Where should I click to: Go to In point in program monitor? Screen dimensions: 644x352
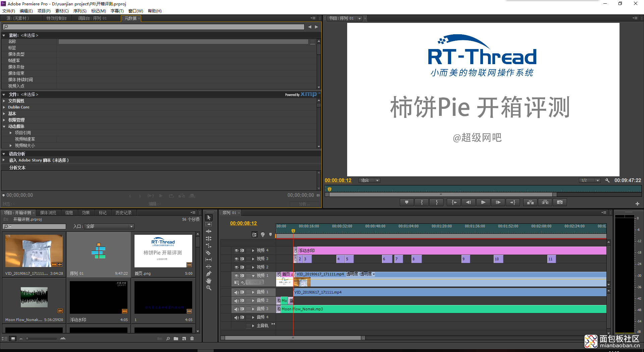pos(454,202)
